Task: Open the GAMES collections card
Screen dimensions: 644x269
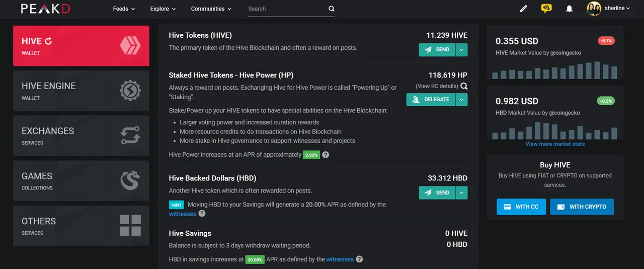Action: (x=81, y=181)
